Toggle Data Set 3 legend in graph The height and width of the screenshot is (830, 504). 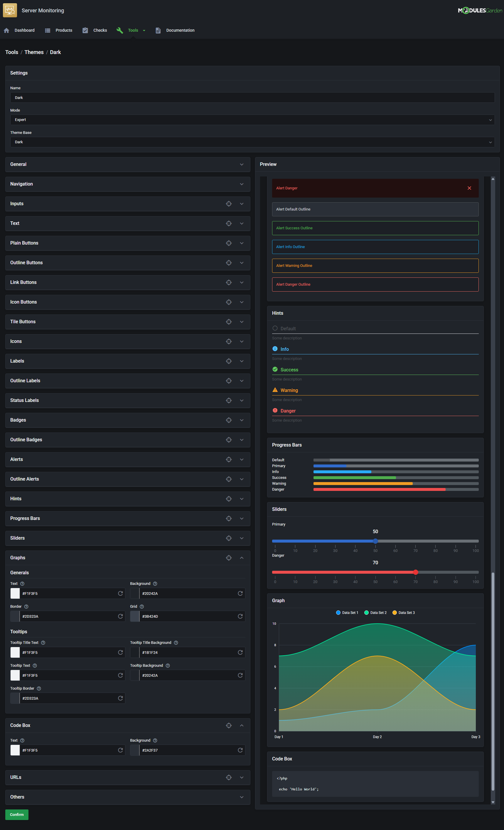tap(403, 612)
